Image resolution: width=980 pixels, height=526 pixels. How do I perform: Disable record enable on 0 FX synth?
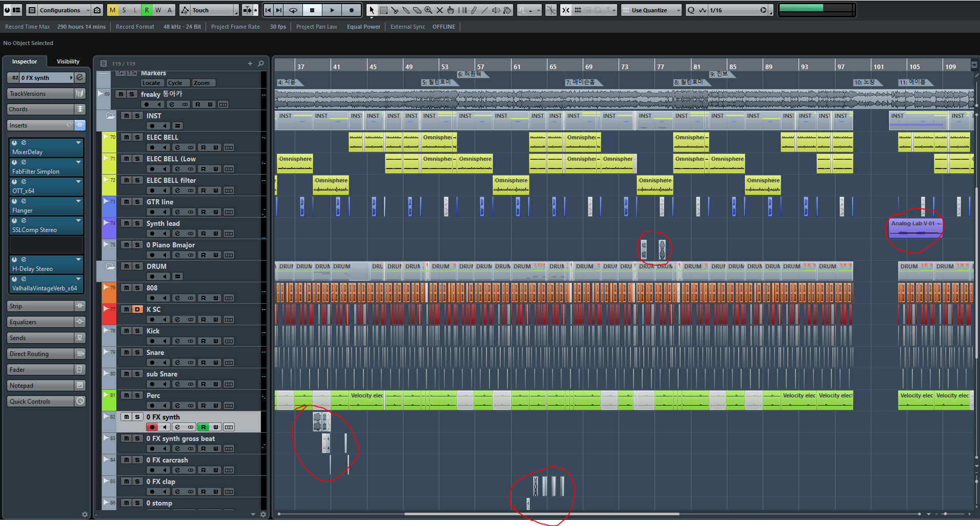(x=152, y=427)
